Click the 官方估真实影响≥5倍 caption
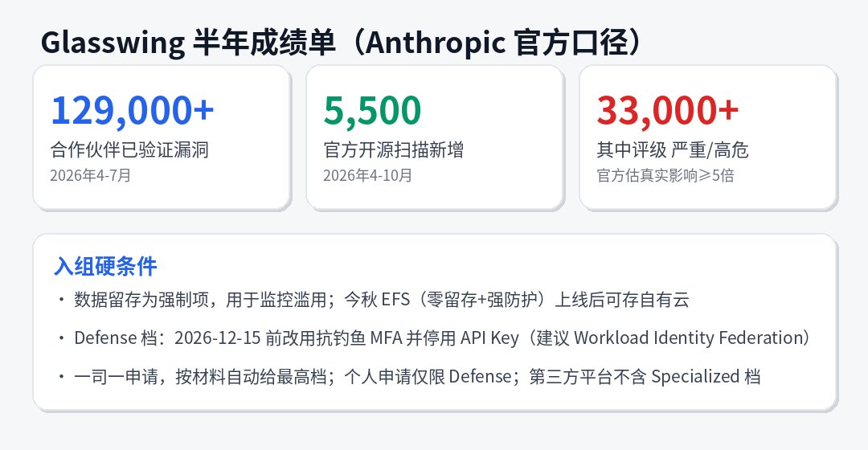 pos(665,175)
